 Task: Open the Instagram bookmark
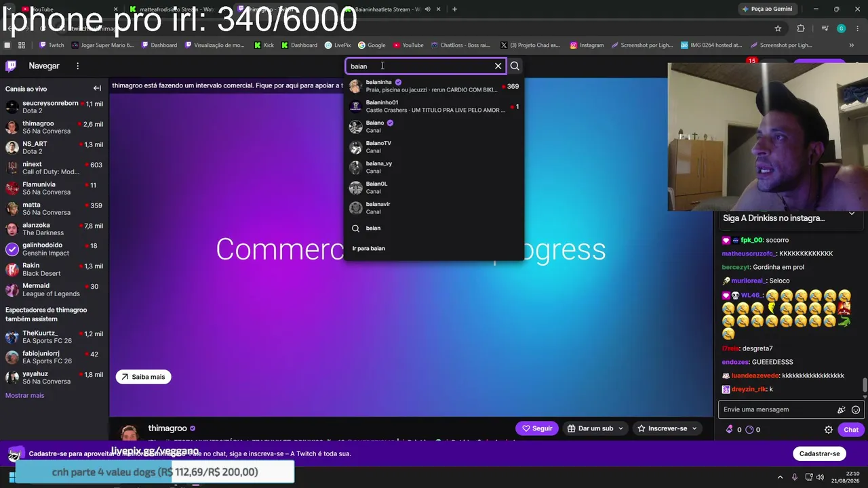tap(587, 45)
